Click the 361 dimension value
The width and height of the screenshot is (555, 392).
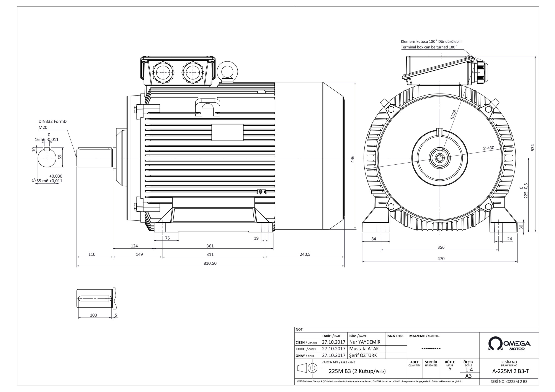210,246
